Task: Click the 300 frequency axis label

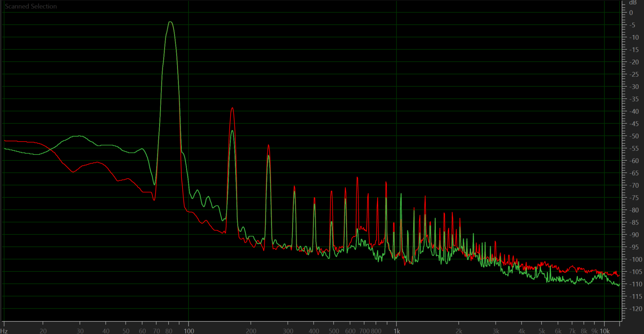Action: [288, 331]
